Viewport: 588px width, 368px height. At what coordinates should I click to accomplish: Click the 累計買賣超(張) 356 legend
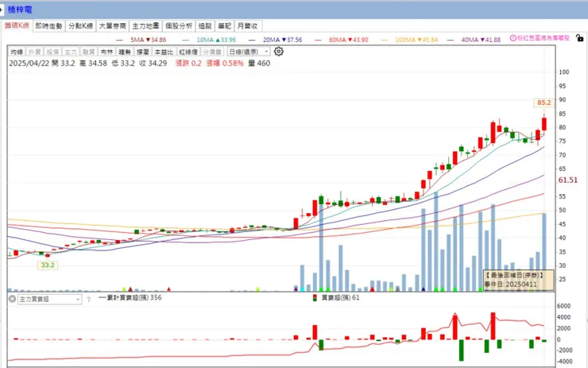[130, 297]
